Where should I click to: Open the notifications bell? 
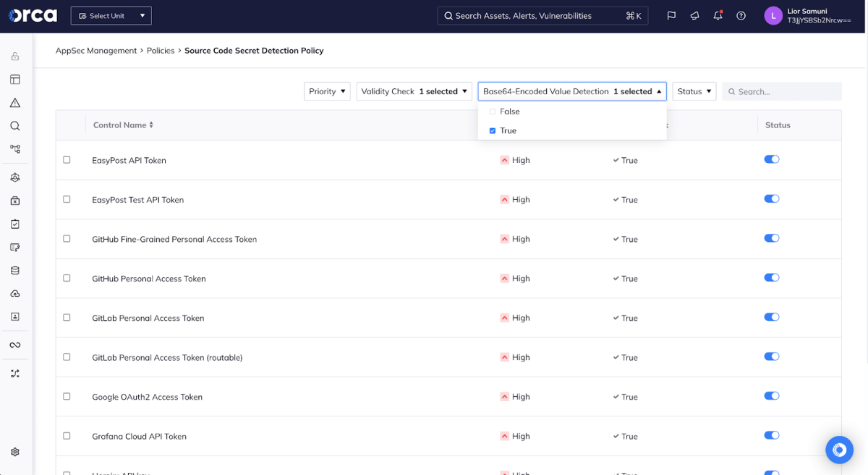tap(718, 16)
